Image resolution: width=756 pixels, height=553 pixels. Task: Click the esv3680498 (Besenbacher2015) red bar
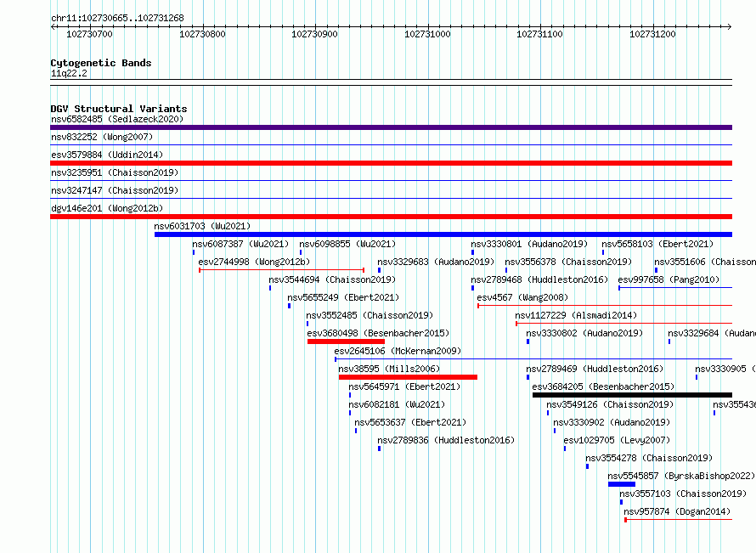346,341
